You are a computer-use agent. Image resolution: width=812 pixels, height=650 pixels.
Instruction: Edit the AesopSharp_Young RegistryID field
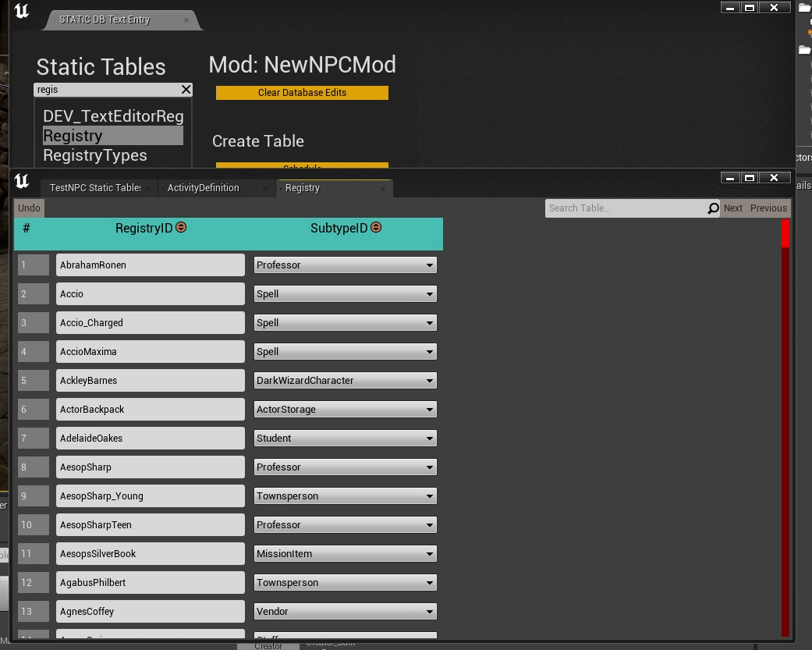(151, 496)
